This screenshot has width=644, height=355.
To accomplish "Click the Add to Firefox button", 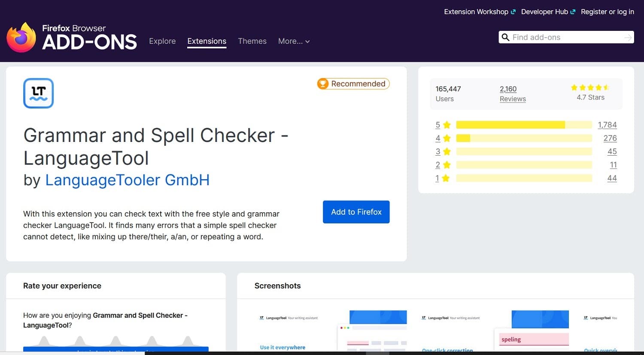I will pyautogui.click(x=356, y=212).
